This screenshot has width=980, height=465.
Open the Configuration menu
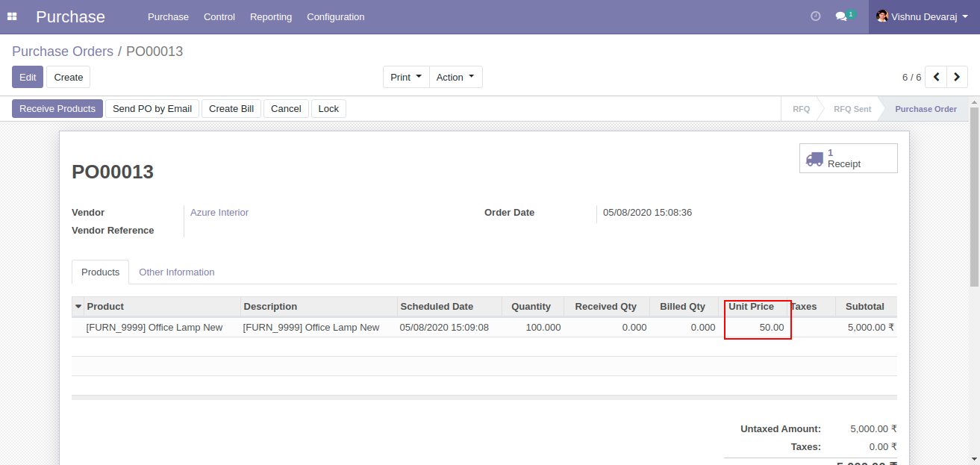(335, 16)
